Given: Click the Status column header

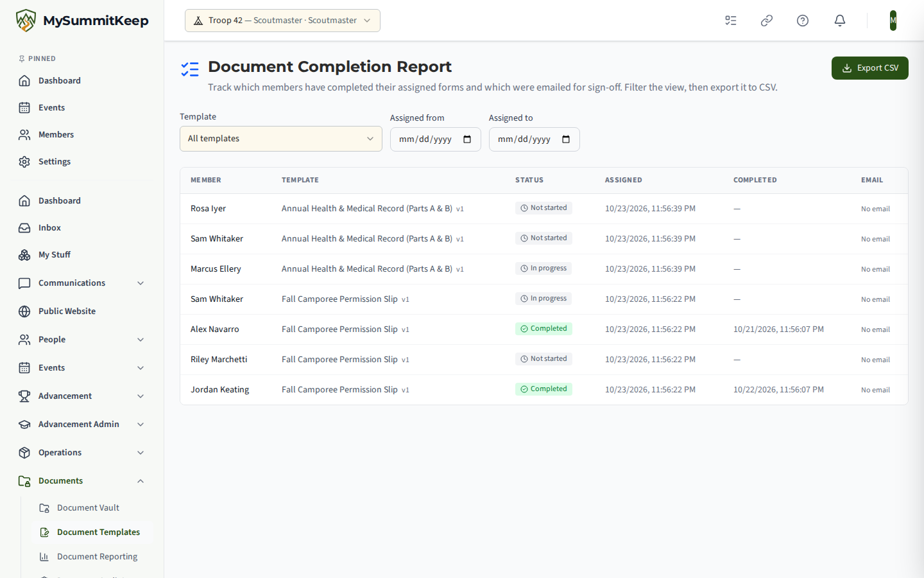Looking at the screenshot, I should pyautogui.click(x=529, y=180).
